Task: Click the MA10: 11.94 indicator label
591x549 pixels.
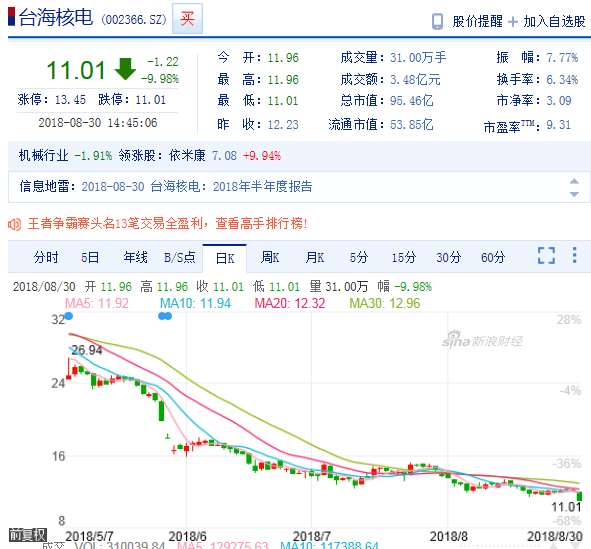Action: [195, 303]
